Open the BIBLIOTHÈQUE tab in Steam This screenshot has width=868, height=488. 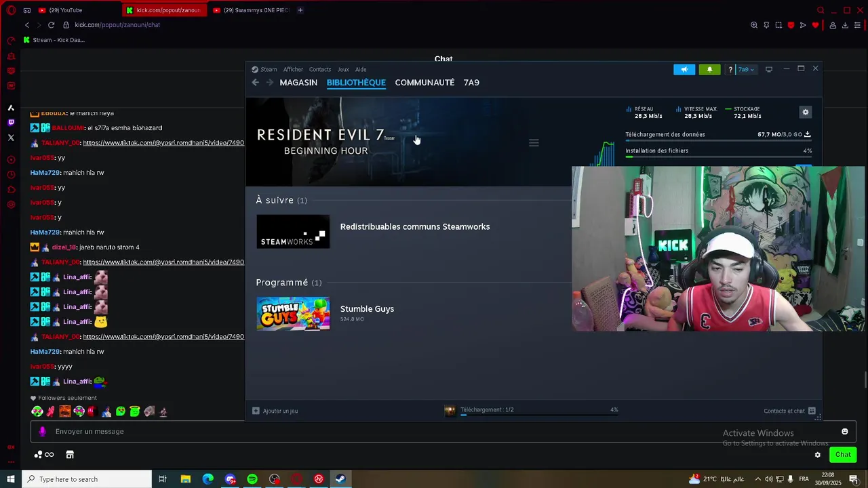point(356,83)
